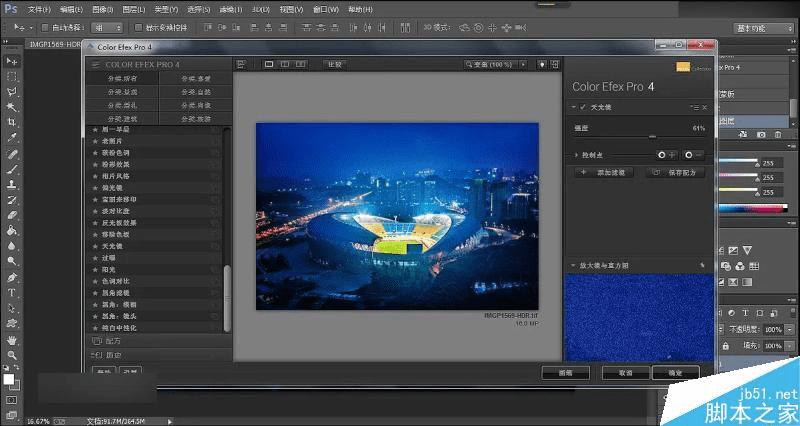Uncheck the 天光镜 filter enable checkbox
Image resolution: width=800 pixels, height=426 pixels.
583,107
